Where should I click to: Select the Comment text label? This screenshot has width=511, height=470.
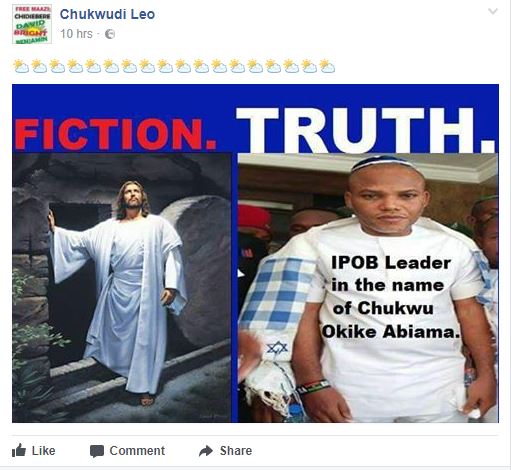pyautogui.click(x=137, y=451)
